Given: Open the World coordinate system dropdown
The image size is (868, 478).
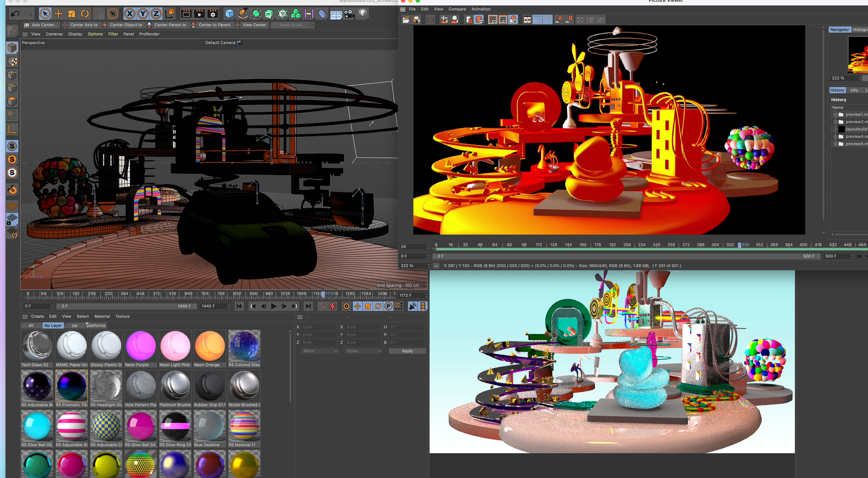Looking at the screenshot, I should pos(319,351).
